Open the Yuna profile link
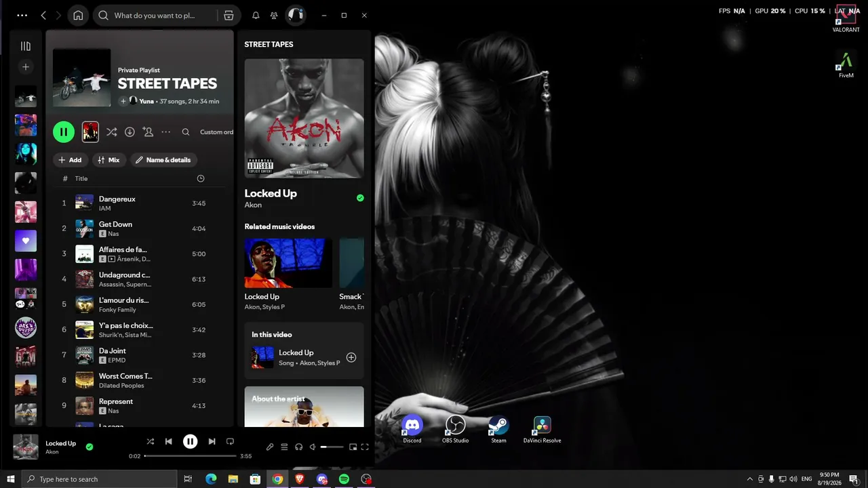This screenshot has width=868, height=488. [x=146, y=101]
